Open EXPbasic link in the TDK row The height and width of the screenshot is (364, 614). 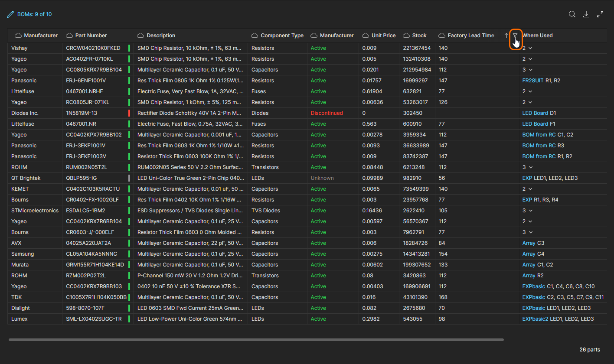[534, 297]
